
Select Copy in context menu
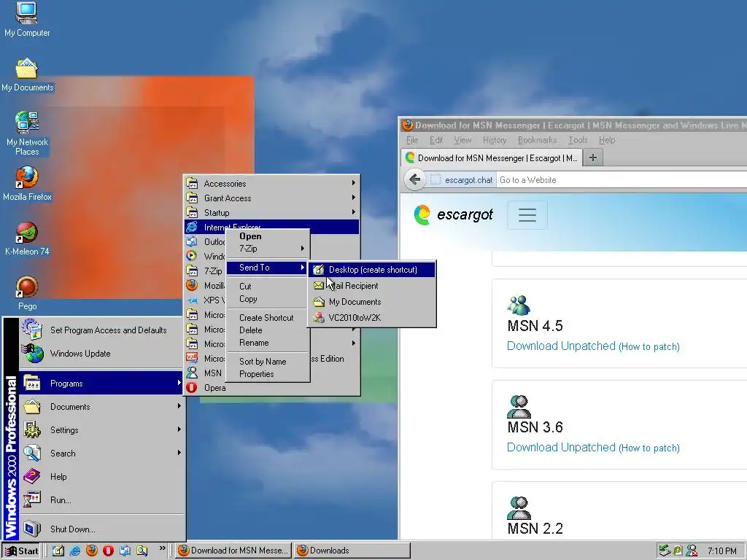267,299
